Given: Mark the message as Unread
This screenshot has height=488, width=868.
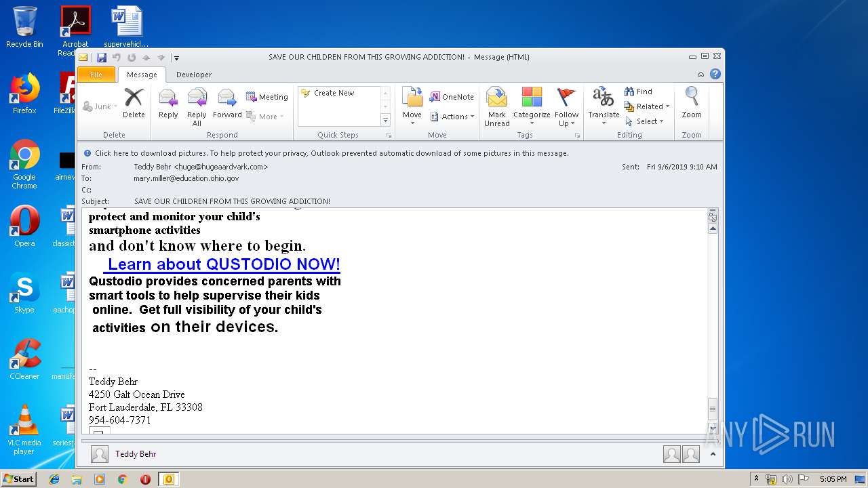Looking at the screenshot, I should tap(496, 107).
